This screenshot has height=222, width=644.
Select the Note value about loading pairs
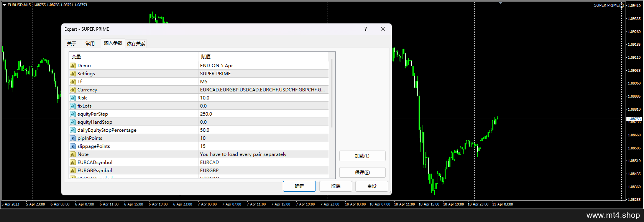[x=264, y=154]
